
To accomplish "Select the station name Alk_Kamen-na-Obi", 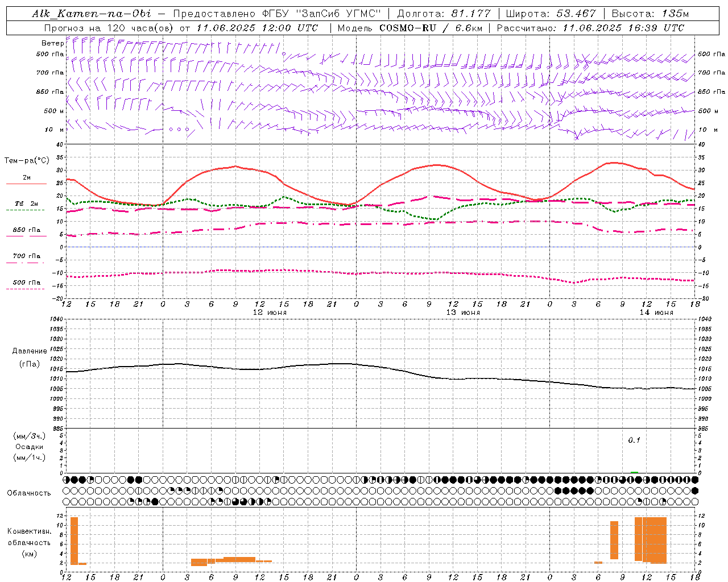I will tap(92, 14).
